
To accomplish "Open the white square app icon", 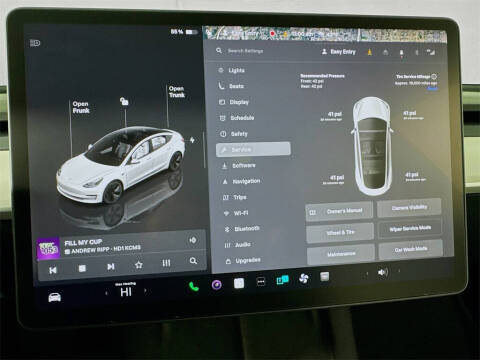I will [239, 283].
